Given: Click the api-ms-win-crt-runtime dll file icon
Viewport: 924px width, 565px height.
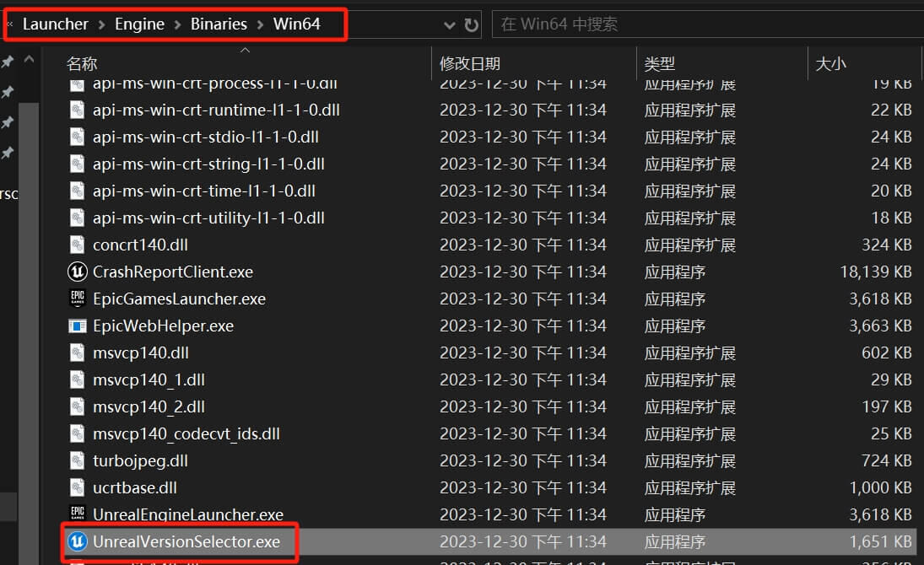Looking at the screenshot, I should tap(77, 110).
